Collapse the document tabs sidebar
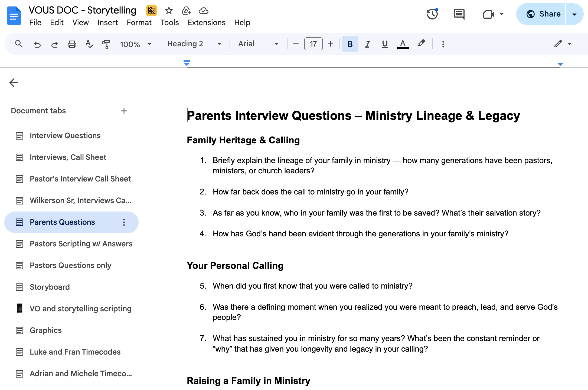The width and height of the screenshot is (588, 390). tap(14, 83)
